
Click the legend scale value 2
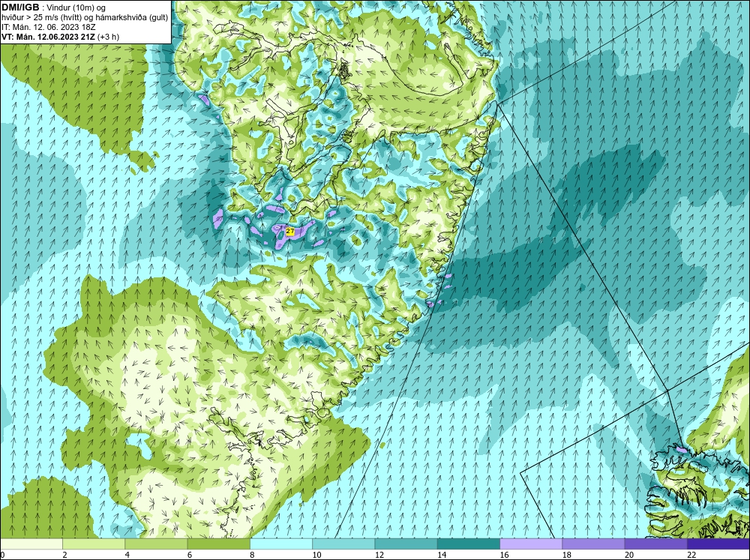[64, 555]
